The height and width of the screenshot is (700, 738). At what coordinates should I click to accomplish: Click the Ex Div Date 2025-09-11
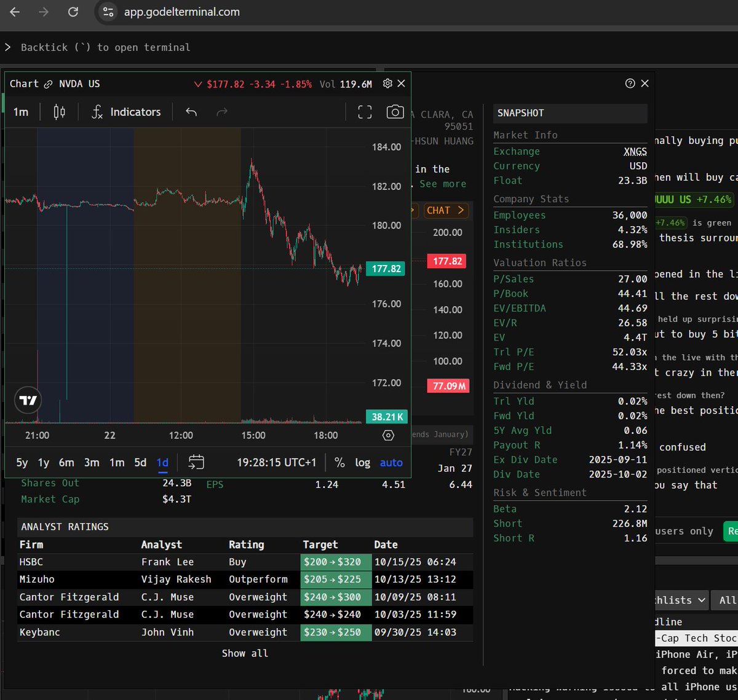(618, 460)
